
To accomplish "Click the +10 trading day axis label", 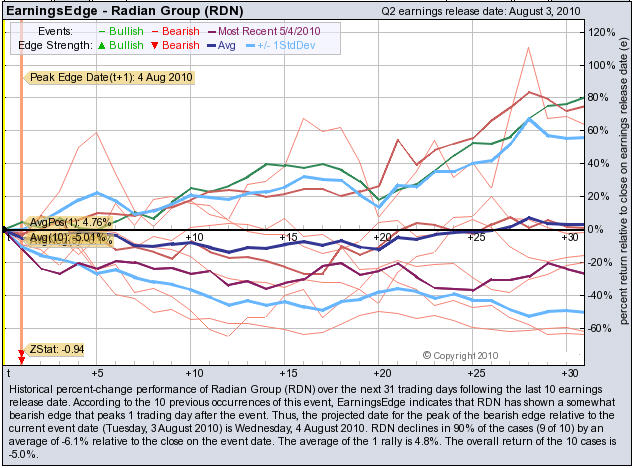I will (x=195, y=237).
